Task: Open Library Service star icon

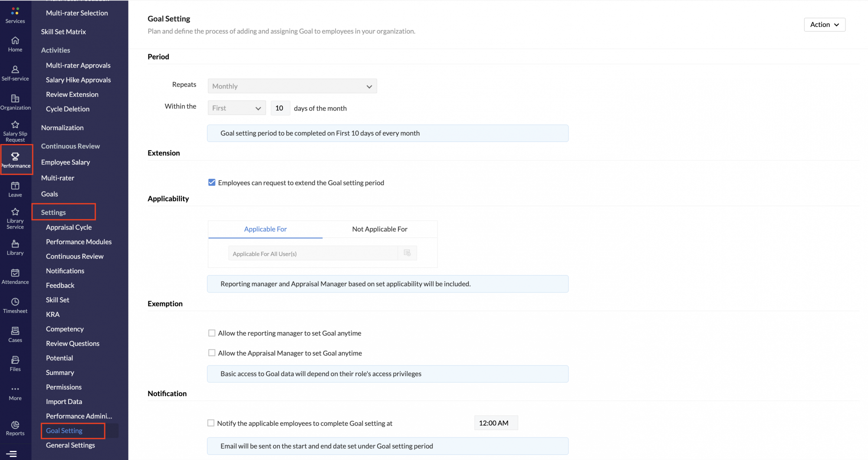Action: point(15,212)
